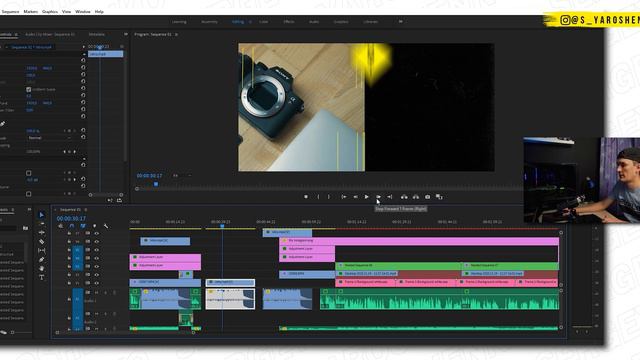Select the Razor tool

41,241
